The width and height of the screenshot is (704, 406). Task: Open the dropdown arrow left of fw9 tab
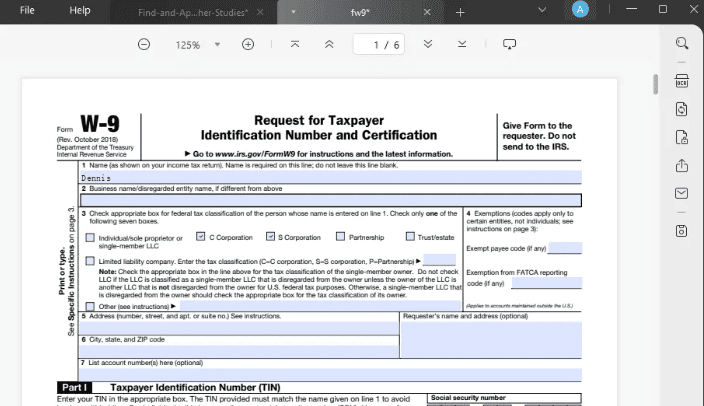(x=293, y=12)
